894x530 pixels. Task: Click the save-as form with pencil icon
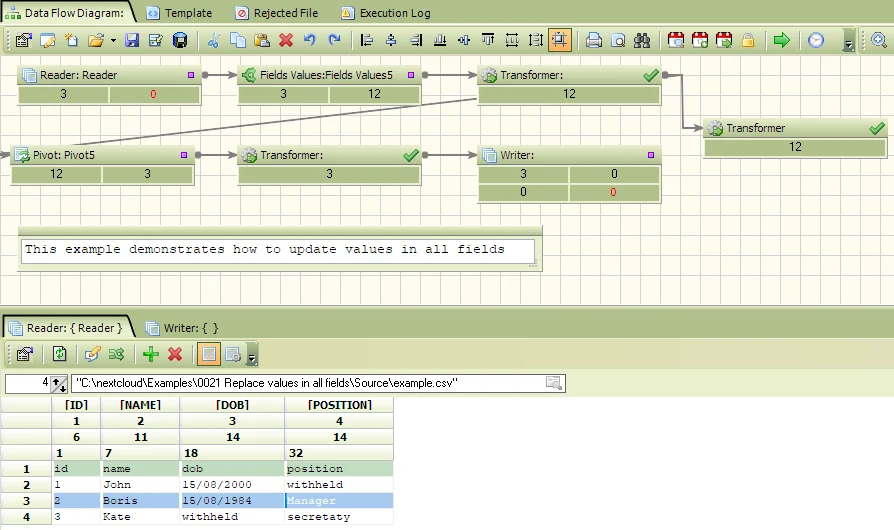[x=156, y=40]
